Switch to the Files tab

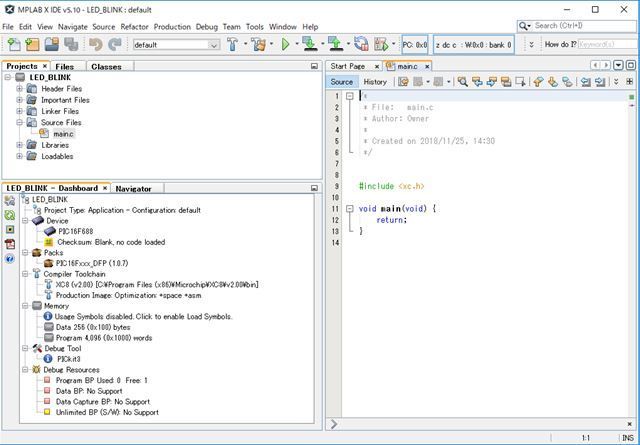coord(64,67)
